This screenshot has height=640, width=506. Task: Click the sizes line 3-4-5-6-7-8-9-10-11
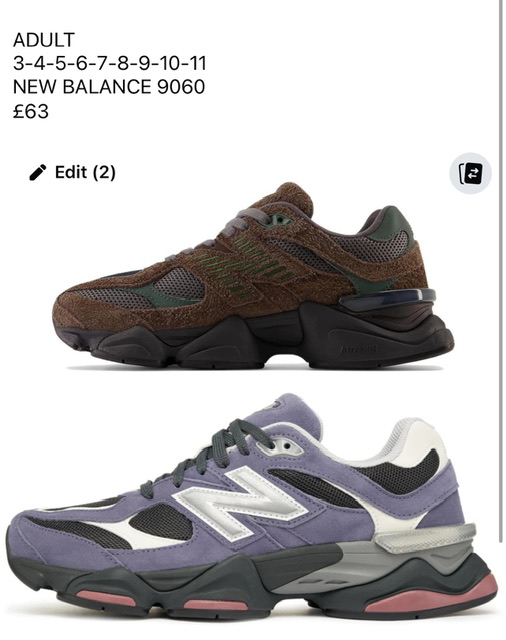pos(110,64)
